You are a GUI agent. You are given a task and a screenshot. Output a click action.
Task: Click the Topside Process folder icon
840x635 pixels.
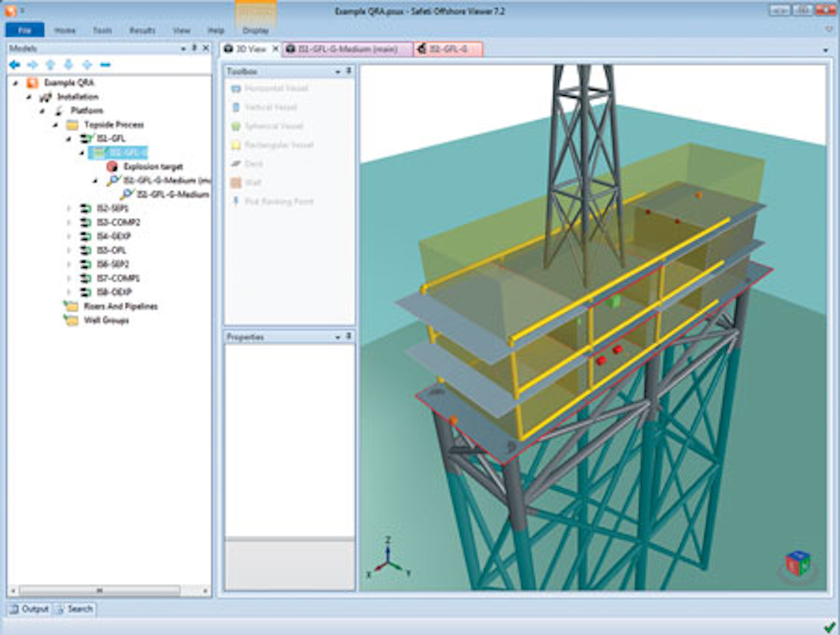[72, 125]
